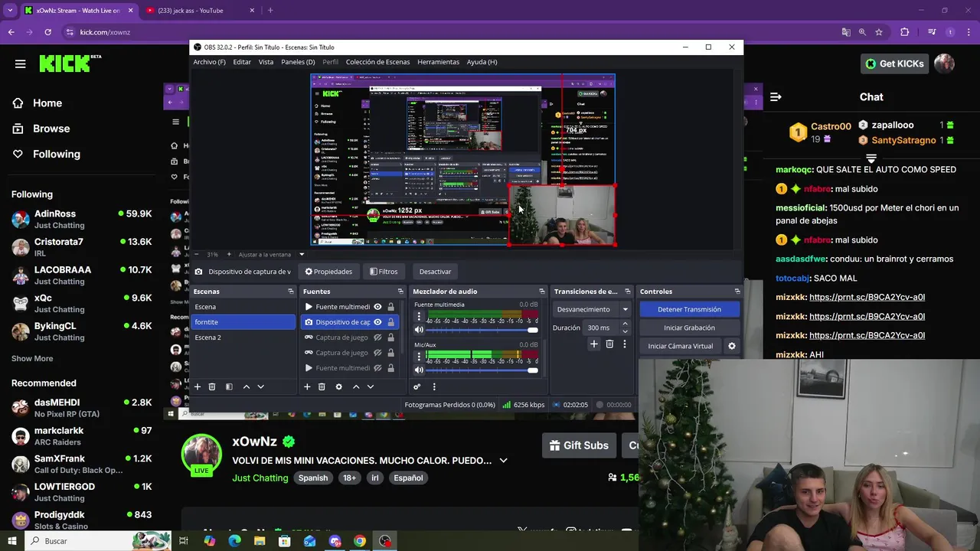Click the Gift Subs button
Screen dimensions: 980x551
(579, 445)
